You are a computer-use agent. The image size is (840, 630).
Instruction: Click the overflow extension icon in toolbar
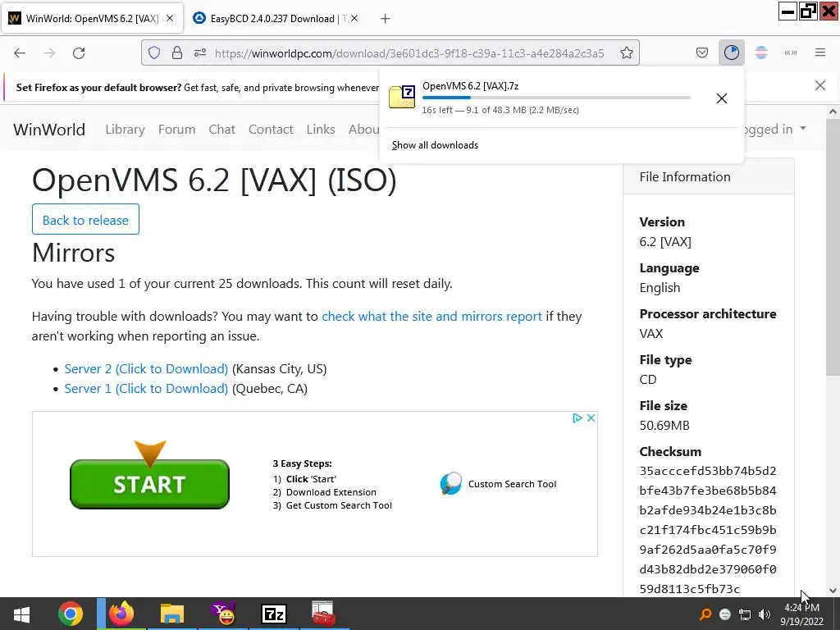pos(791,52)
